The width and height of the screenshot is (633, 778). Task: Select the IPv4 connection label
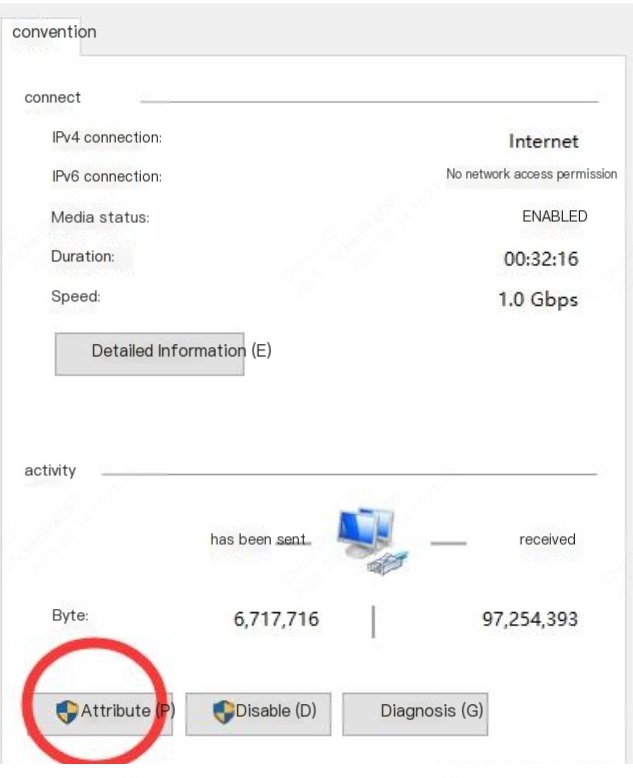pos(106,137)
